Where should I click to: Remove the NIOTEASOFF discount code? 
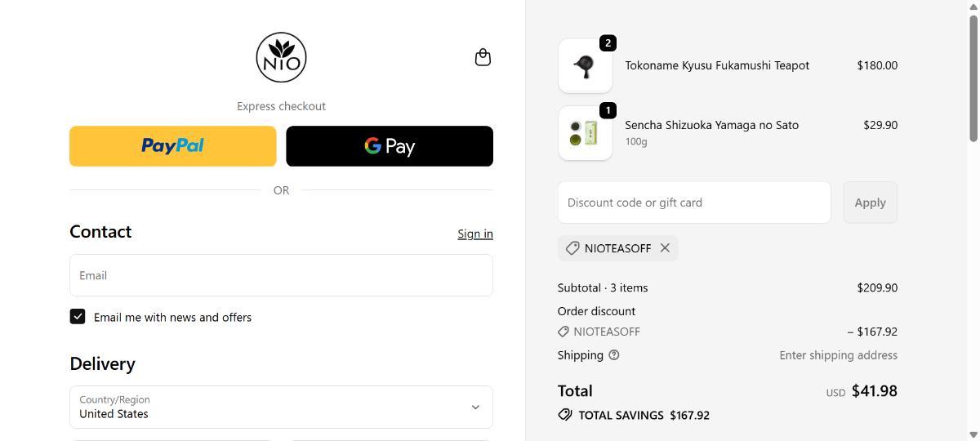pos(665,248)
